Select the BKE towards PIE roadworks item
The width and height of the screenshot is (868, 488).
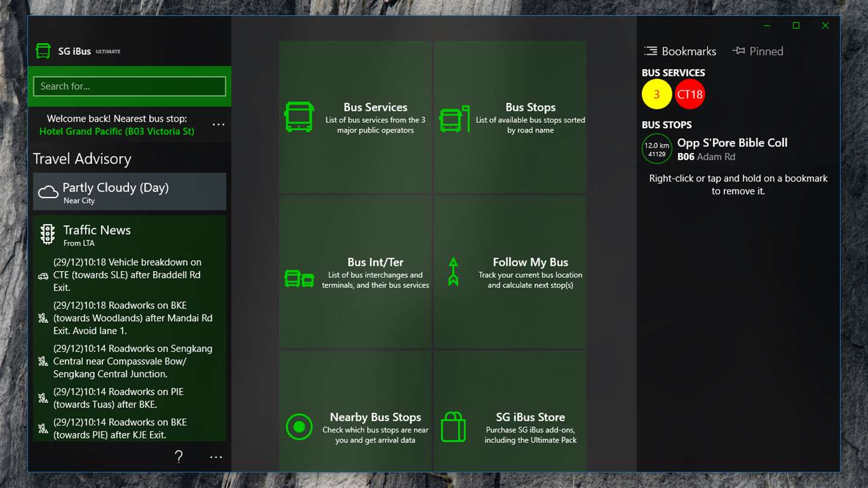point(130,428)
